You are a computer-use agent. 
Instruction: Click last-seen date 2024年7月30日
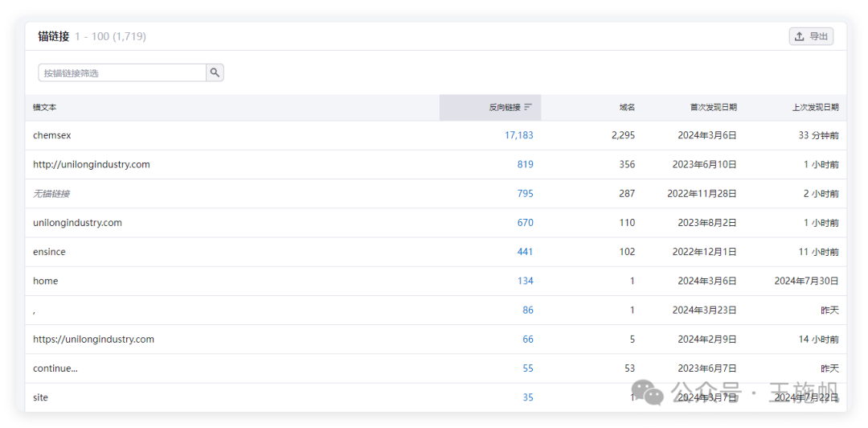click(x=807, y=281)
